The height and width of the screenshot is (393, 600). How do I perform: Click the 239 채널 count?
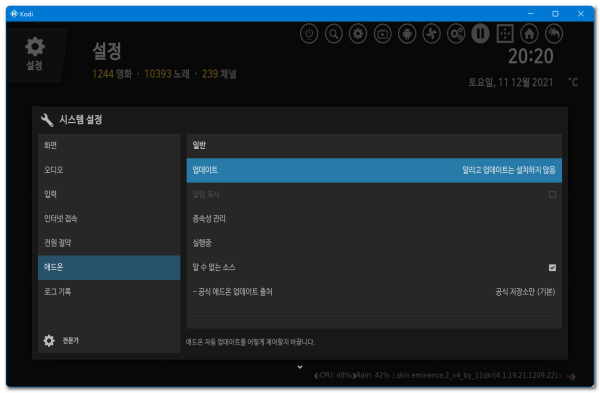pyautogui.click(x=219, y=74)
